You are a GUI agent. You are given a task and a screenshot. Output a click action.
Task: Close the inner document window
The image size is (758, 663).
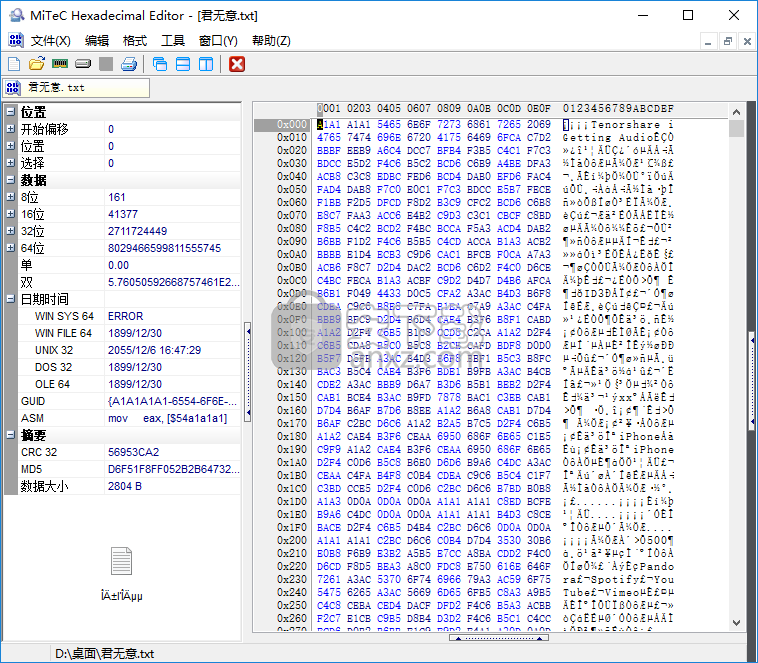click(747, 42)
